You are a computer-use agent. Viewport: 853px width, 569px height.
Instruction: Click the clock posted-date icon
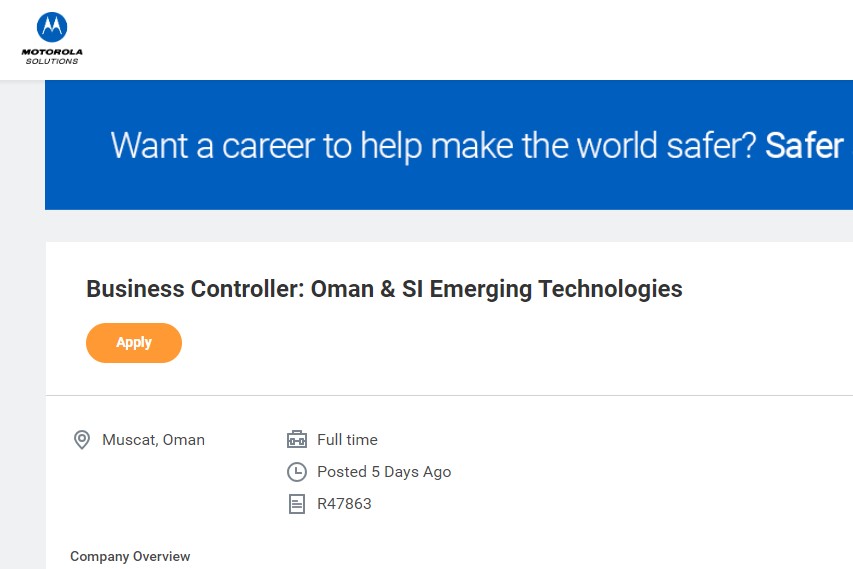pos(296,472)
